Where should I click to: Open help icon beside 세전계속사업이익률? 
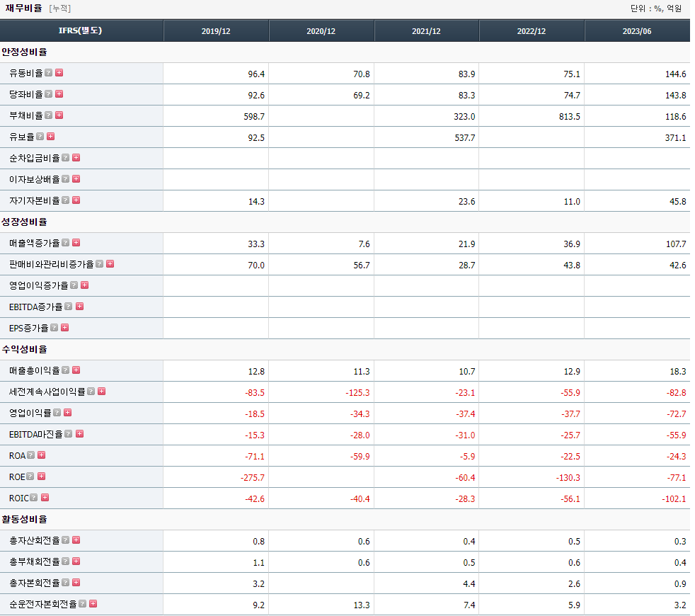(x=91, y=392)
